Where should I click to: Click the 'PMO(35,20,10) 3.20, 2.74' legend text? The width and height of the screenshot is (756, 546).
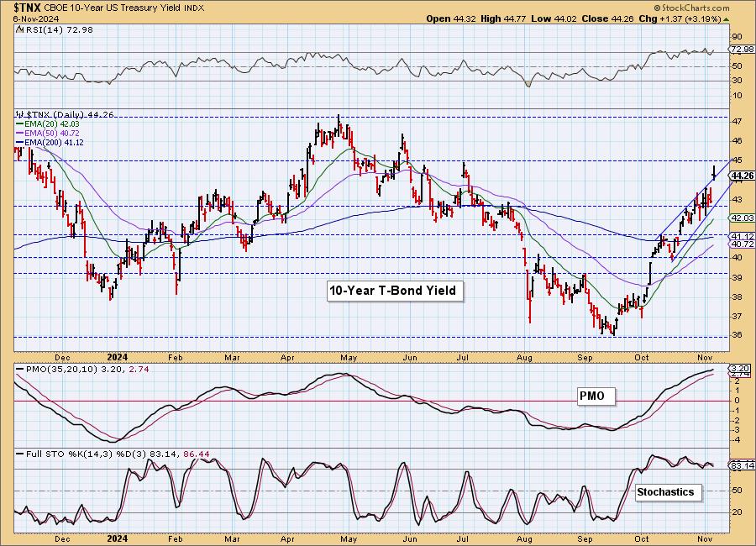point(87,369)
